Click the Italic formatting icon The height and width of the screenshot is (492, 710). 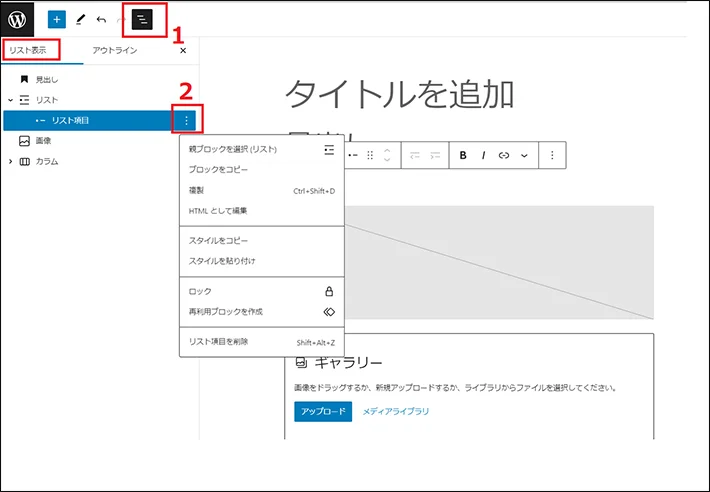pyautogui.click(x=483, y=155)
